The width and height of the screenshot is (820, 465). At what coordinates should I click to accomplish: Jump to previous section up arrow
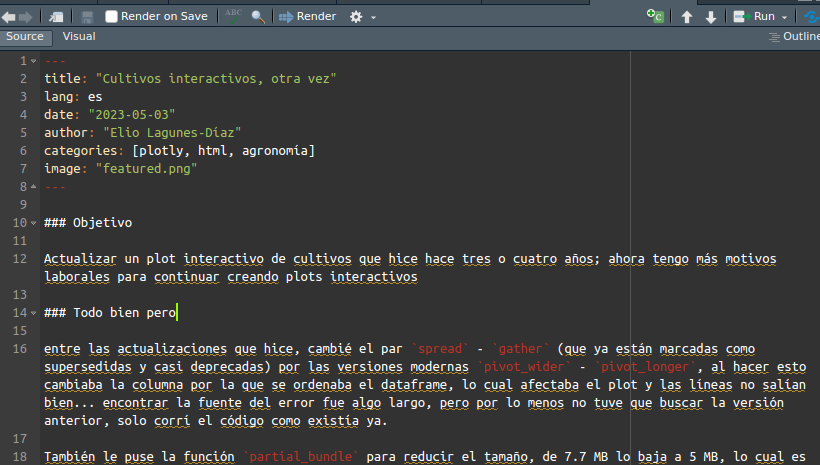point(687,17)
